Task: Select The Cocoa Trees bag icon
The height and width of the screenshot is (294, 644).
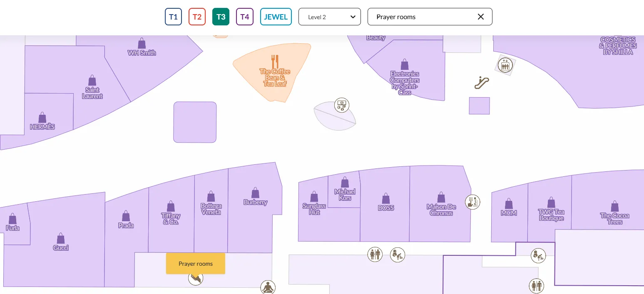Action: coord(615,206)
